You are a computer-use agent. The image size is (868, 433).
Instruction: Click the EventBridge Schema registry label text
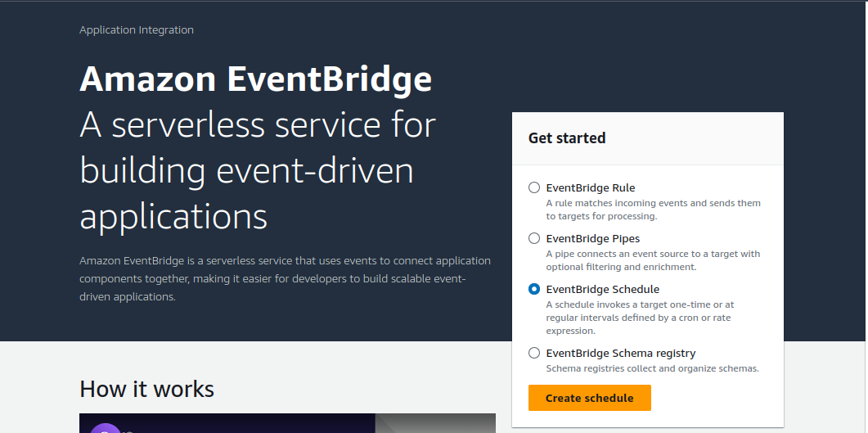click(x=620, y=353)
